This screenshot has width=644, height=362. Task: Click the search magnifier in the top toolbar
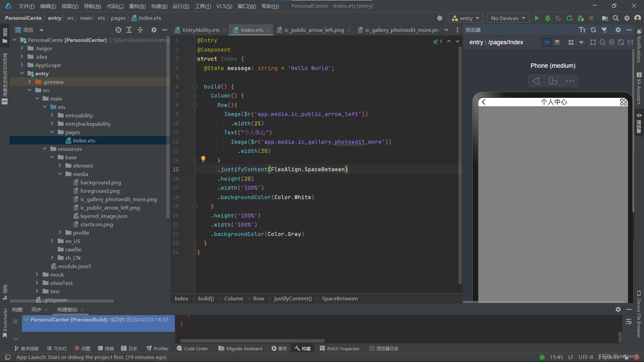[616, 18]
